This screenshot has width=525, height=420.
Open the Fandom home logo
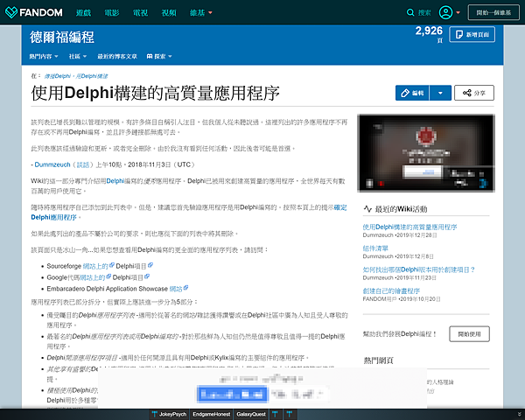[34, 13]
